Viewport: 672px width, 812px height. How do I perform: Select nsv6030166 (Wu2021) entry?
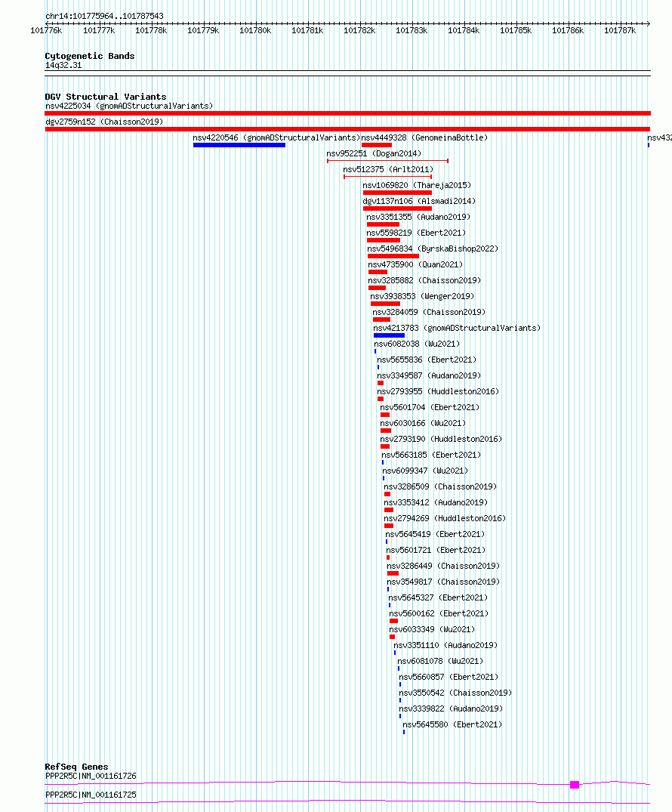coord(423,423)
